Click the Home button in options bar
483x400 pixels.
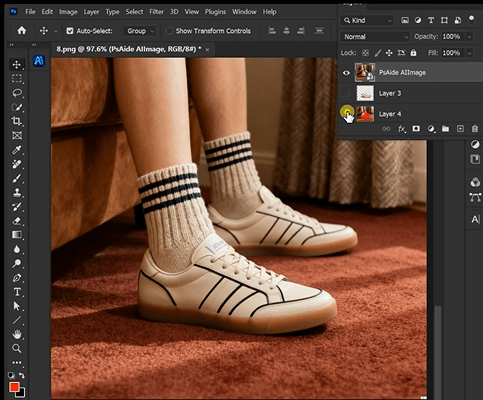pyautogui.click(x=22, y=31)
